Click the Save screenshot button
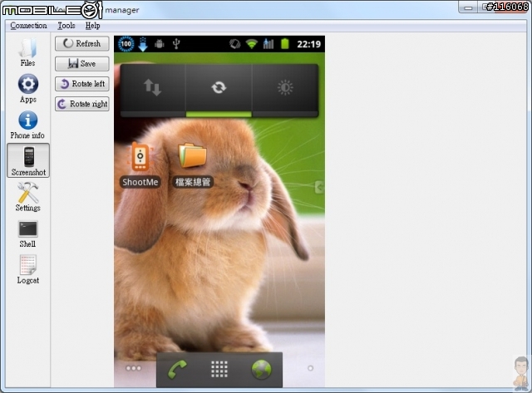The height and width of the screenshot is (393, 532). pos(82,63)
